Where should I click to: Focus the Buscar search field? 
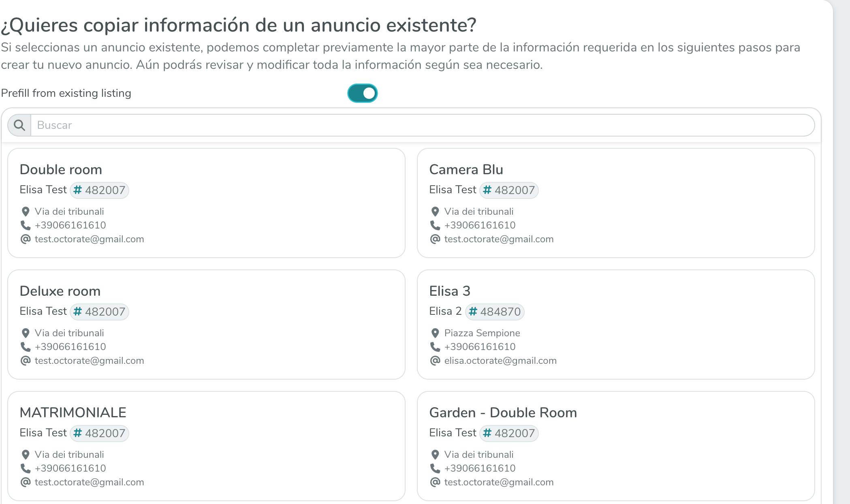tap(421, 125)
